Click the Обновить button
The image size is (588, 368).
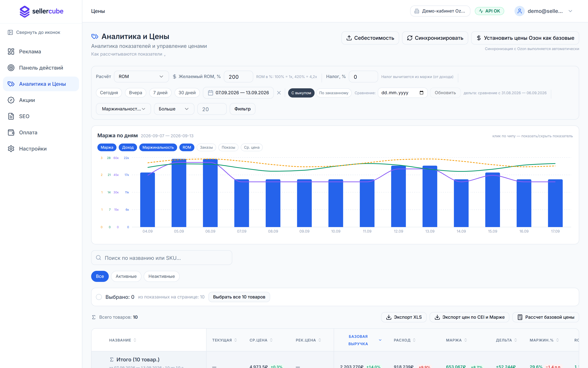445,93
